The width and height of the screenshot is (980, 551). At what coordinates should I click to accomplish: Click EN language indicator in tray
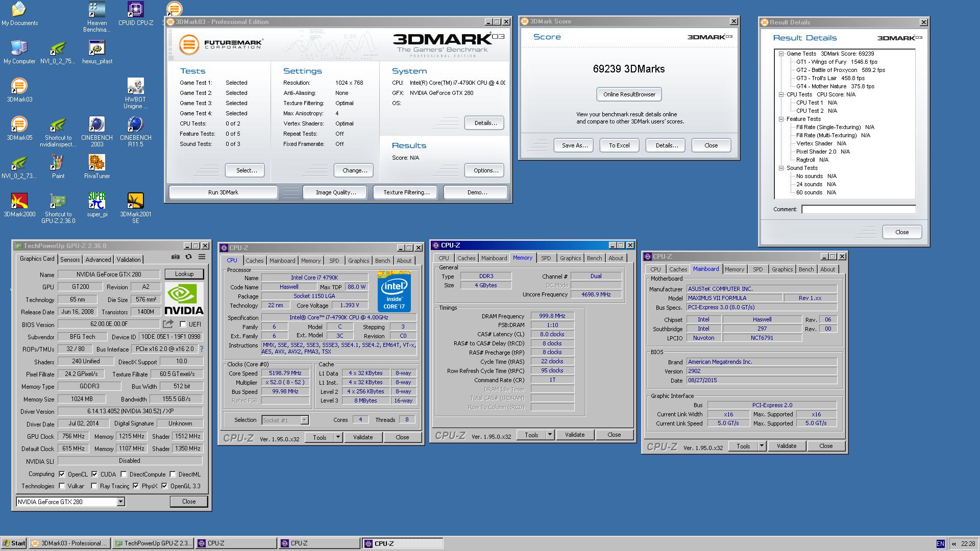click(x=940, y=544)
